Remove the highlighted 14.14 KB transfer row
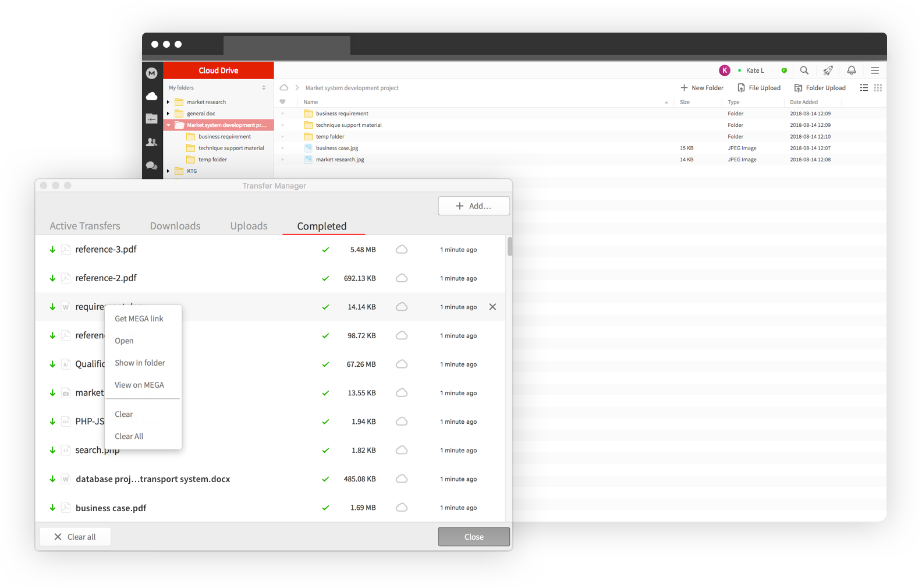922x588 pixels. click(492, 307)
